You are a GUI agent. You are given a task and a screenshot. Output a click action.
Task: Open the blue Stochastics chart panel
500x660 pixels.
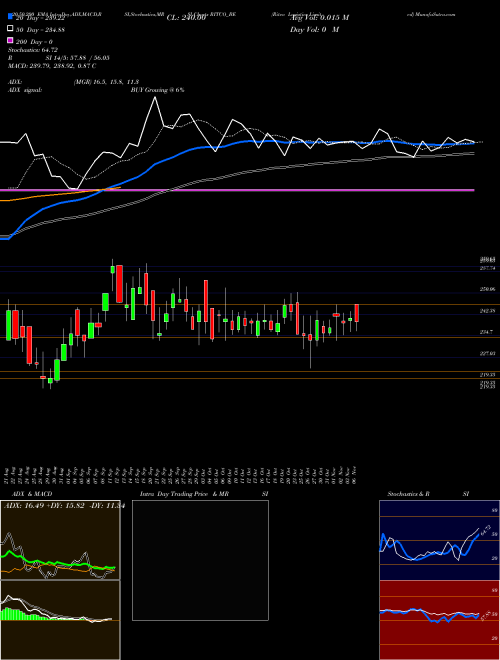(439, 540)
